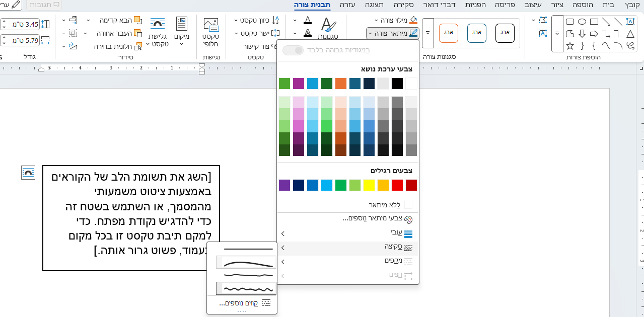644x317 pixels.
Task: Switch to the Home (בית) ribbon tab
Action: [608, 5]
